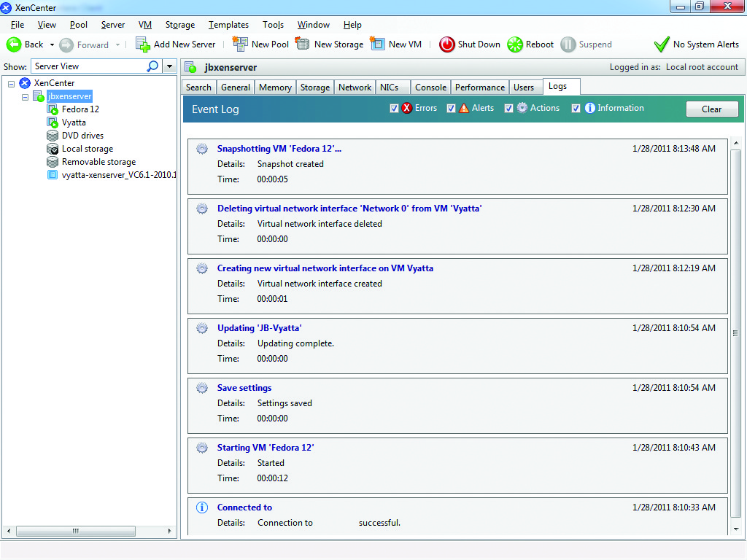747x560 pixels.
Task: Click the jbxenserver icon in the title header
Action: pos(191,67)
